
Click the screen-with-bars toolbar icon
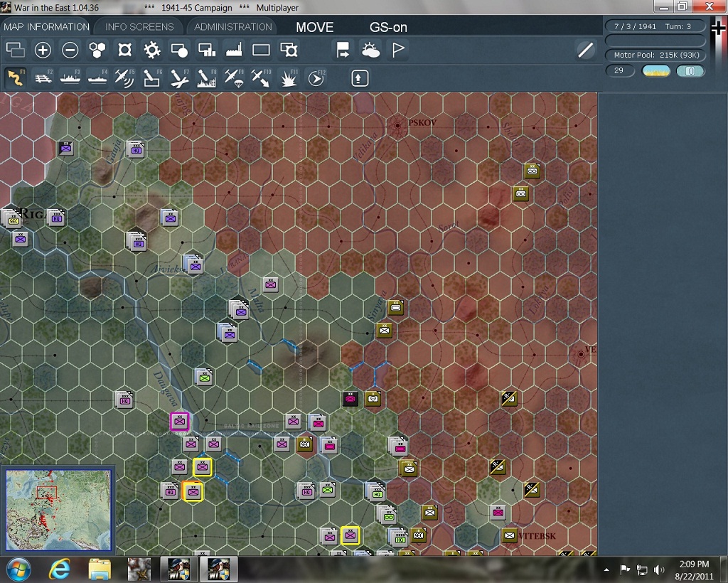click(207, 50)
